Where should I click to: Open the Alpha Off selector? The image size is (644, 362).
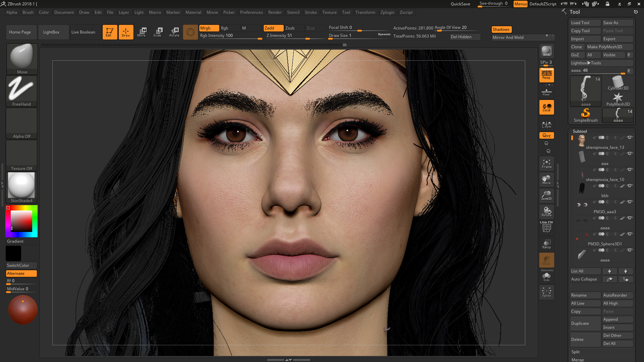(22, 123)
